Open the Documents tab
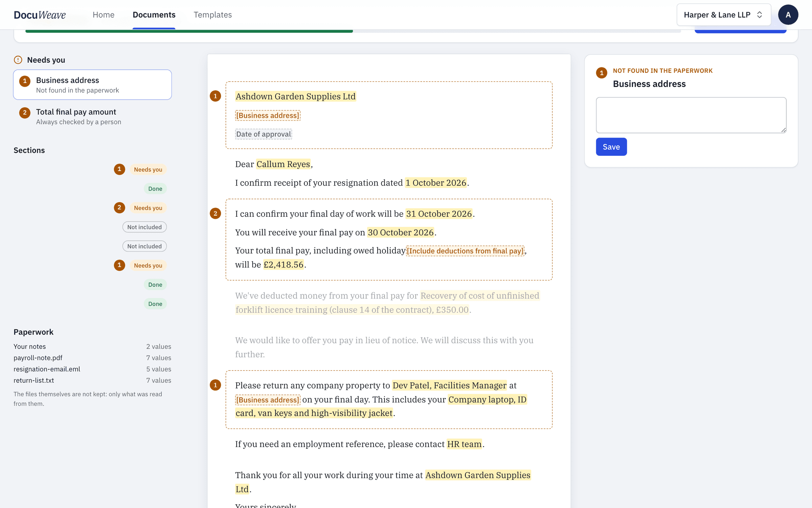 (154, 15)
